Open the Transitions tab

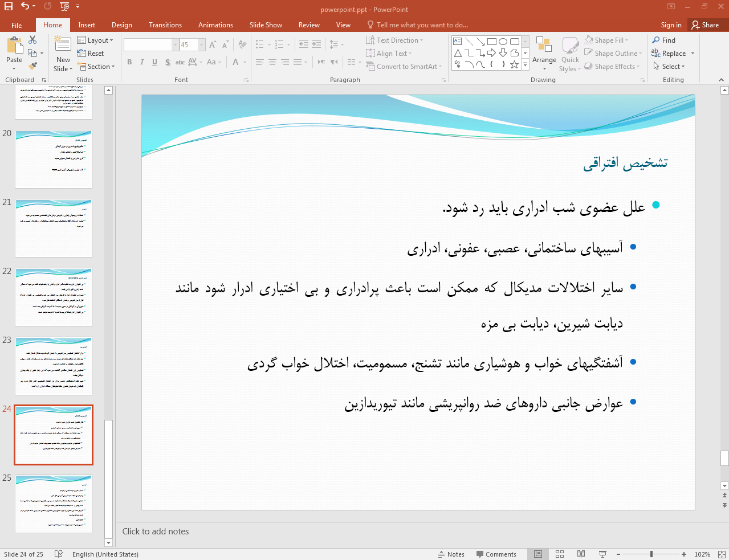[x=165, y=25]
